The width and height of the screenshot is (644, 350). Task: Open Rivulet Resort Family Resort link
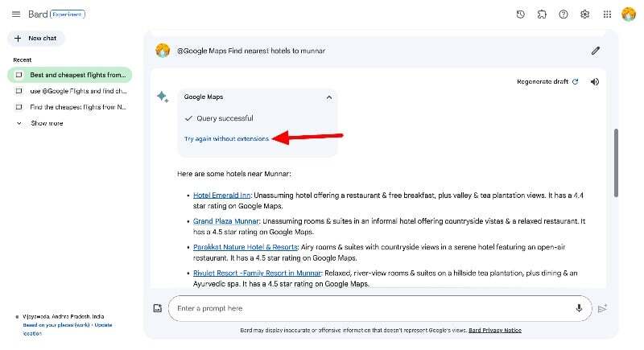pos(257,273)
